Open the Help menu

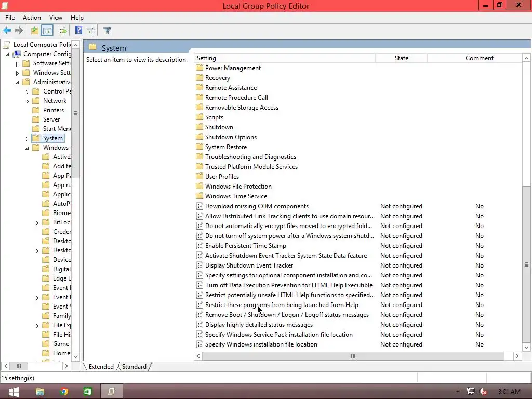tap(77, 18)
